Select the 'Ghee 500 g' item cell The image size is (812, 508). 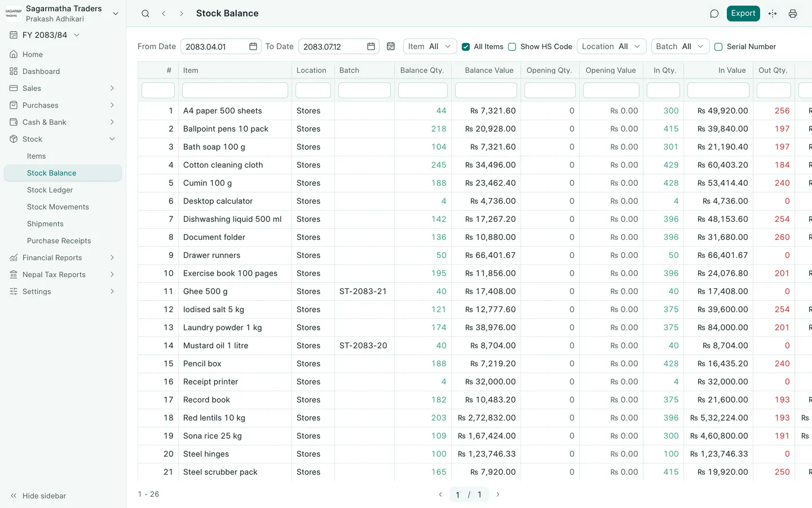(x=235, y=291)
